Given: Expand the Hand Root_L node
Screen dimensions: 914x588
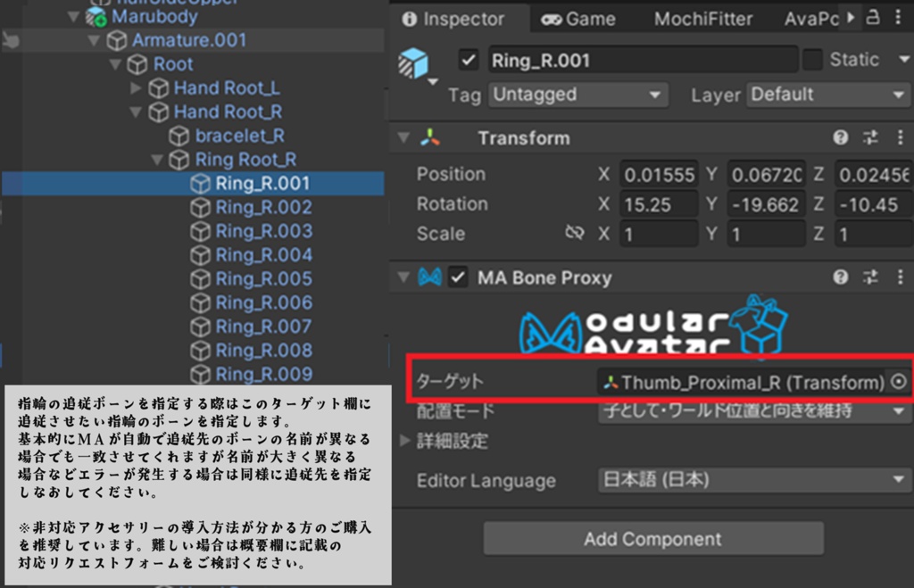Looking at the screenshot, I should pyautogui.click(x=136, y=88).
